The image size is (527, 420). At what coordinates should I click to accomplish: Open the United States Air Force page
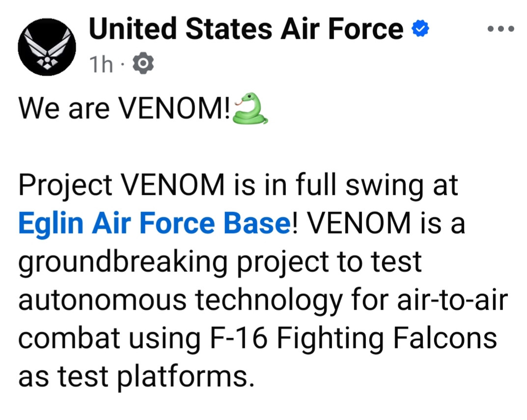point(246,29)
